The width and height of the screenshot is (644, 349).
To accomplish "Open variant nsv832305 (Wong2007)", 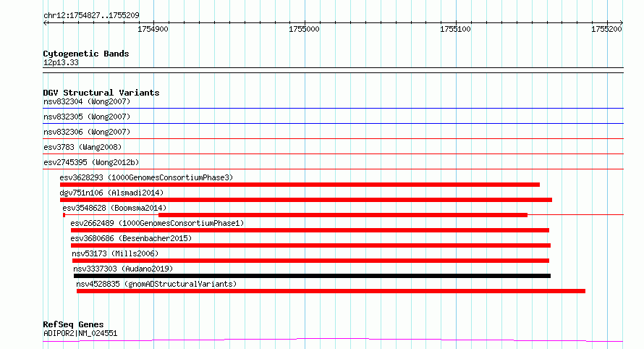I will click(87, 117).
